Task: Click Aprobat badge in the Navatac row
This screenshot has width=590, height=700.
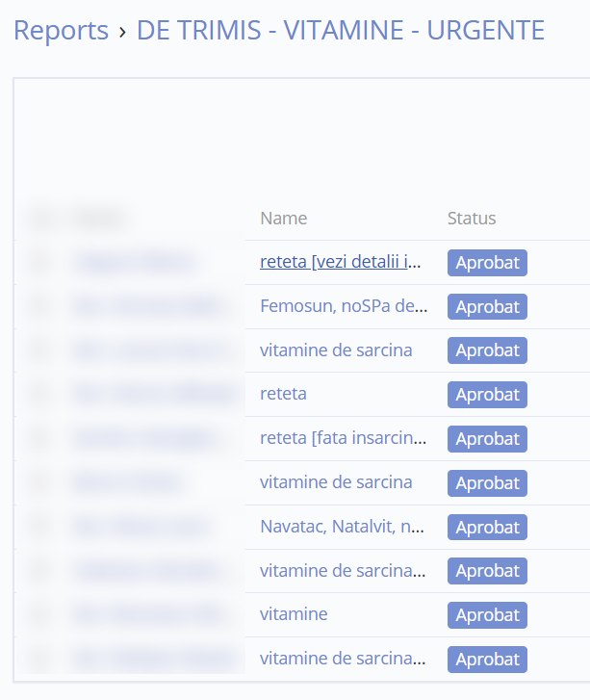Action: tap(487, 528)
